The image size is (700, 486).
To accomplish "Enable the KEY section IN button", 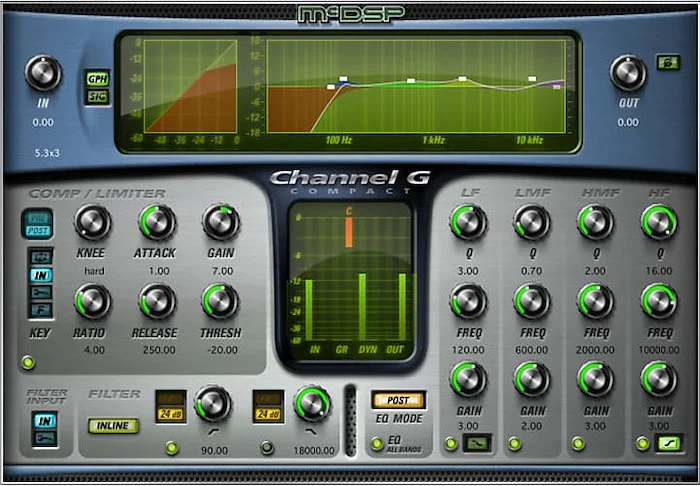I will tap(41, 274).
